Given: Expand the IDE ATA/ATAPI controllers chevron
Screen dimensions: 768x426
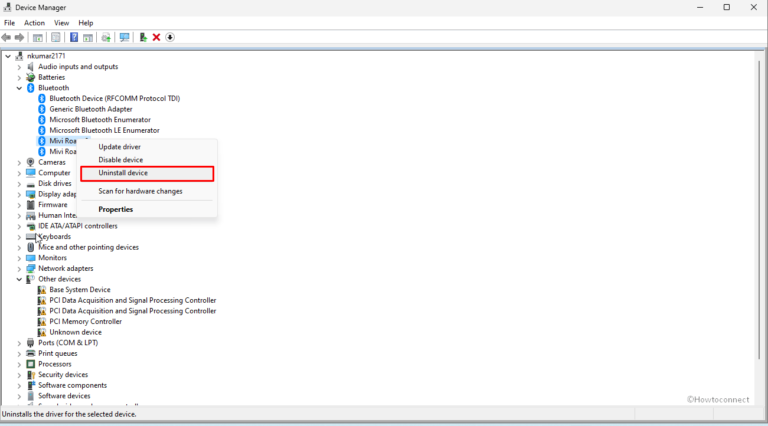Looking at the screenshot, I should (19, 226).
